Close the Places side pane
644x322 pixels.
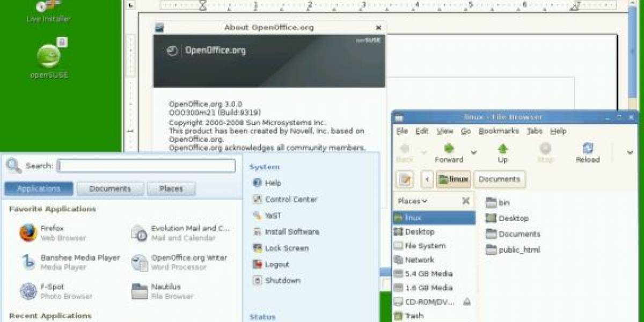click(x=466, y=201)
